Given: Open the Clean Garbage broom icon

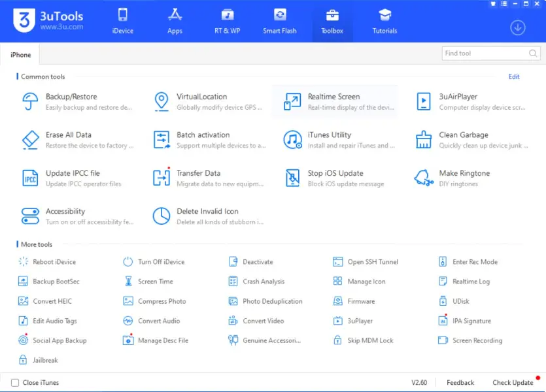Looking at the screenshot, I should point(424,140).
